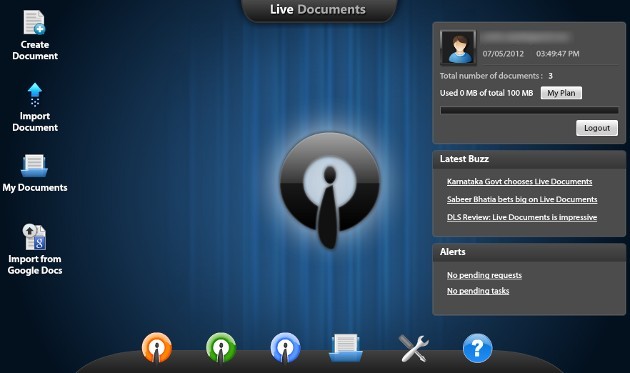630x373 pixels.
Task: Click the Used 0 MB of total text
Action: coord(486,93)
